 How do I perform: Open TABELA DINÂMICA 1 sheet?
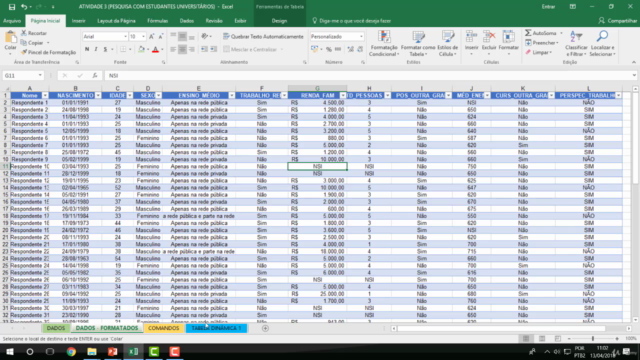click(216, 328)
